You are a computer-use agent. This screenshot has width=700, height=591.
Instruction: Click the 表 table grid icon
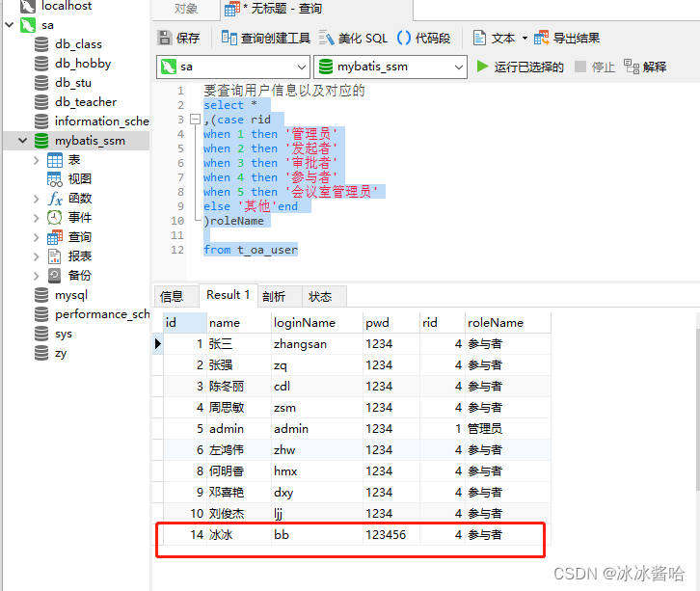[55, 160]
